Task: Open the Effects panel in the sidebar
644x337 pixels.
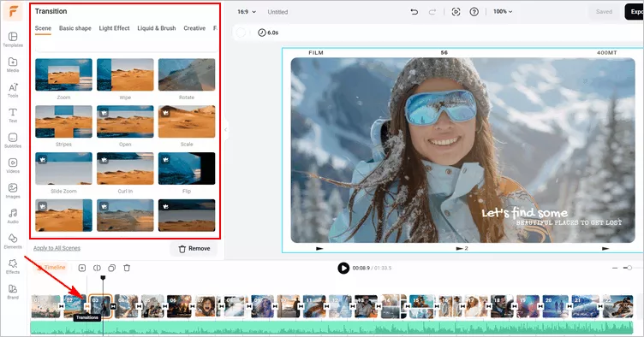Action: click(13, 267)
